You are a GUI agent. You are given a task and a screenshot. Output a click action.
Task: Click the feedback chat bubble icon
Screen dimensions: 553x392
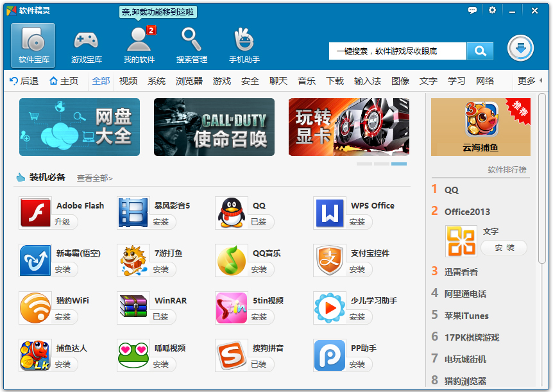[x=472, y=10]
